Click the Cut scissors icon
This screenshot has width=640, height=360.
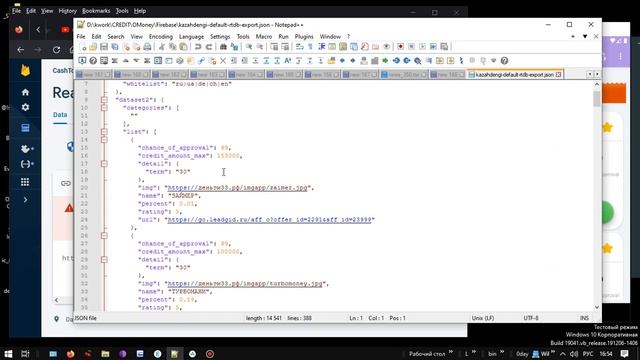pos(162,47)
